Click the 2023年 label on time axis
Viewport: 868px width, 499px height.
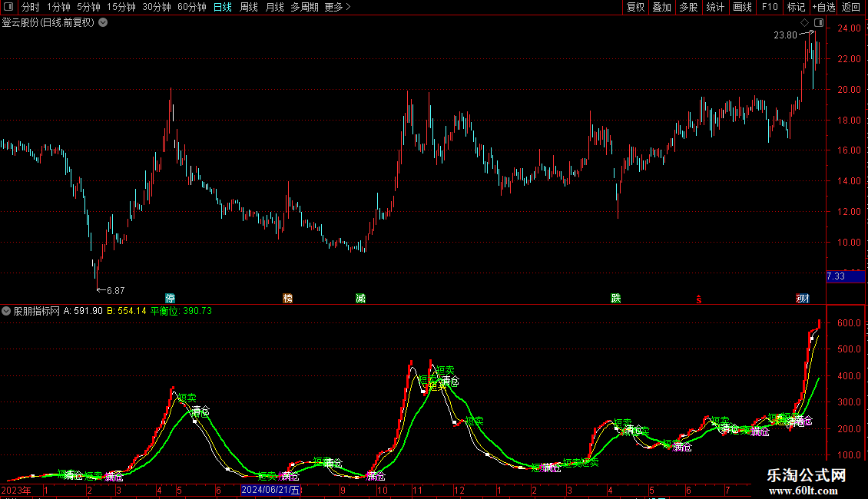16,490
